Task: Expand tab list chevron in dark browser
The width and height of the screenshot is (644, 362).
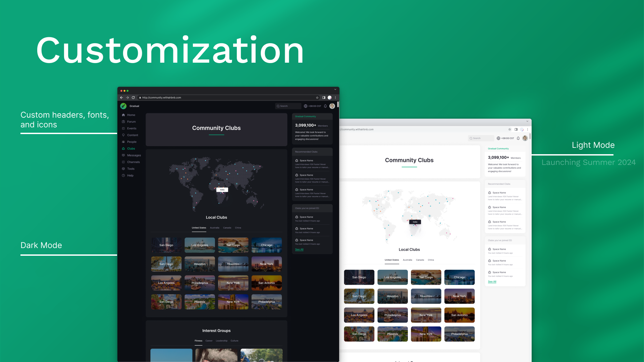Action: [335, 89]
